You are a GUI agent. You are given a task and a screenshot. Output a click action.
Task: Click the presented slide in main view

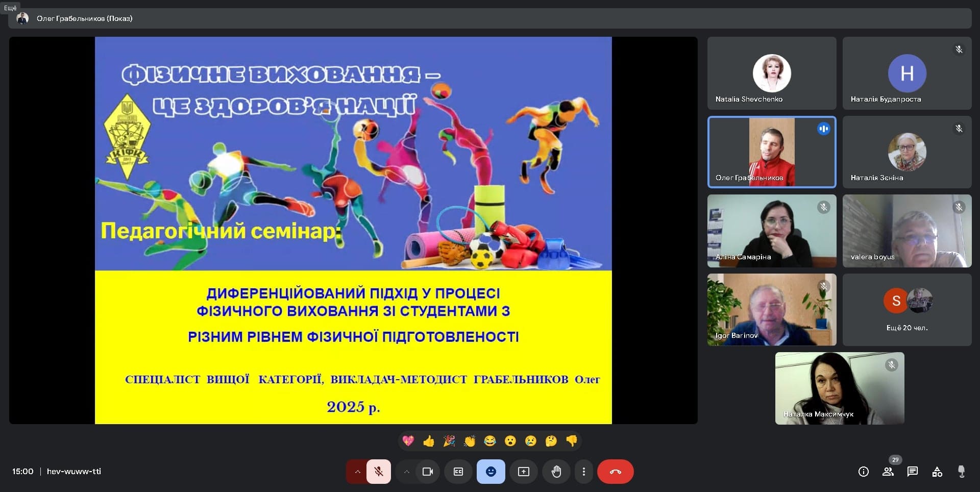click(x=353, y=230)
